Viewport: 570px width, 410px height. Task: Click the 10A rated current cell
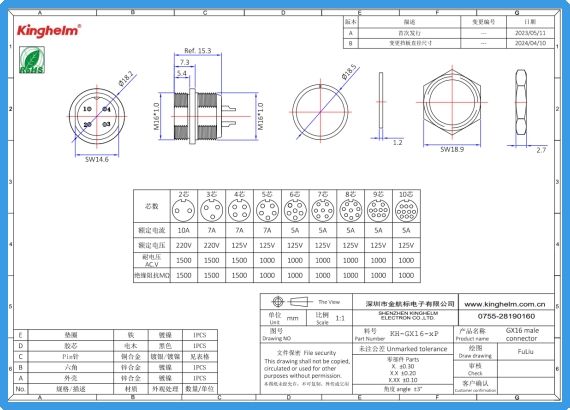coord(184,230)
